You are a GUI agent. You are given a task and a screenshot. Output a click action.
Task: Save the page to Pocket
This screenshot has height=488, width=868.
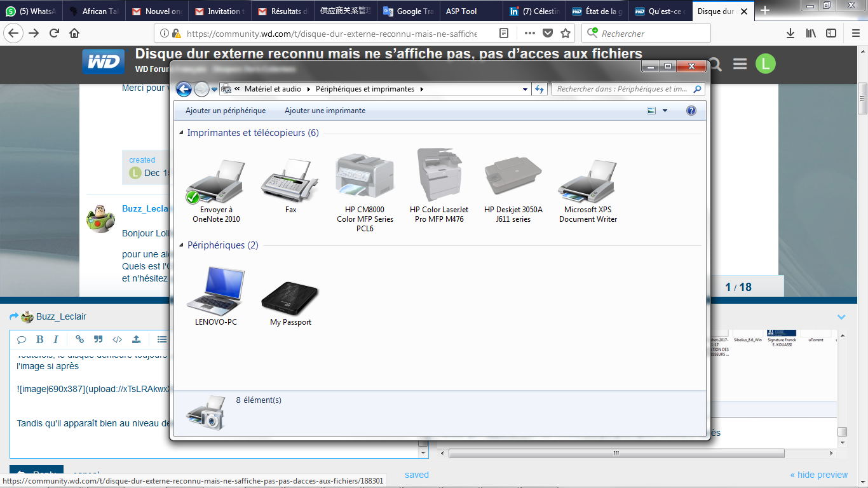pos(547,33)
